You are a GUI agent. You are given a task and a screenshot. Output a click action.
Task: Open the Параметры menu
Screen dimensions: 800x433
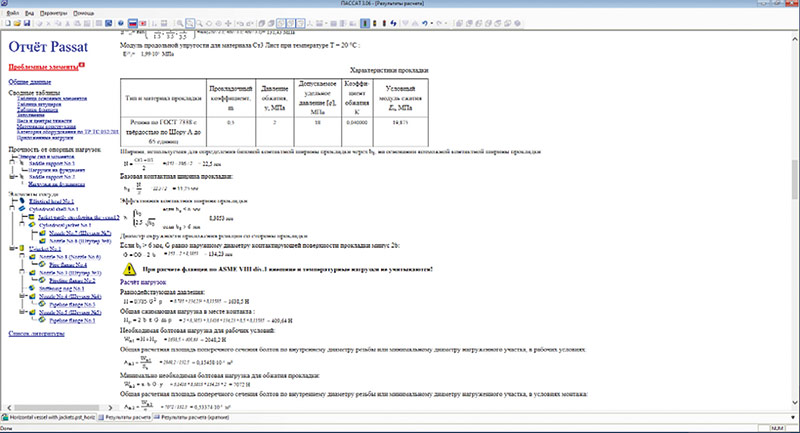click(x=53, y=13)
